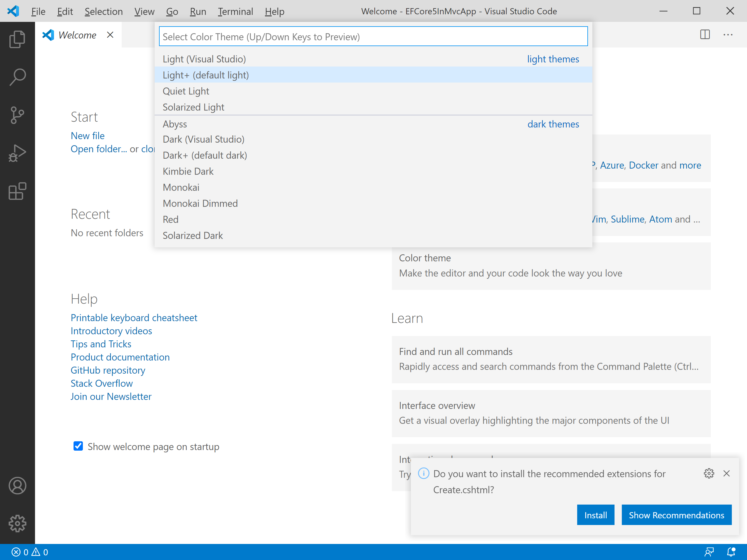Open the Manage gear in activity bar
The width and height of the screenshot is (747, 560).
(x=17, y=523)
